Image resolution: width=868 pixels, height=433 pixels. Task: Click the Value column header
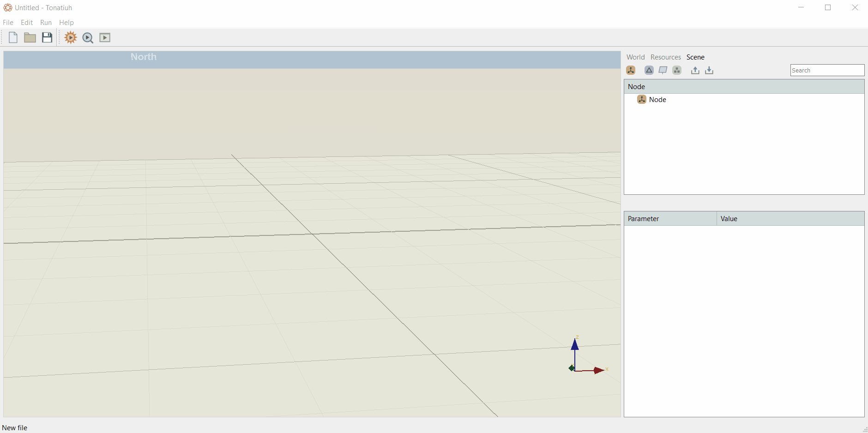pos(790,219)
